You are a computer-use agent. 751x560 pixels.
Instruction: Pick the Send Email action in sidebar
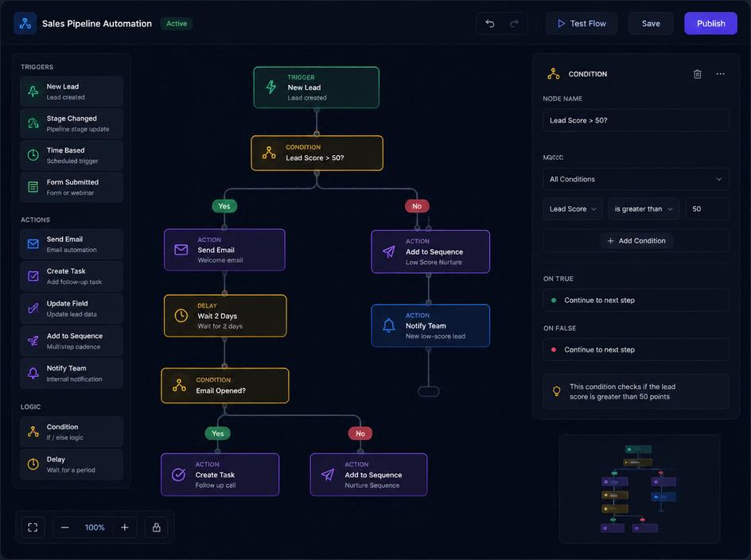click(x=72, y=244)
